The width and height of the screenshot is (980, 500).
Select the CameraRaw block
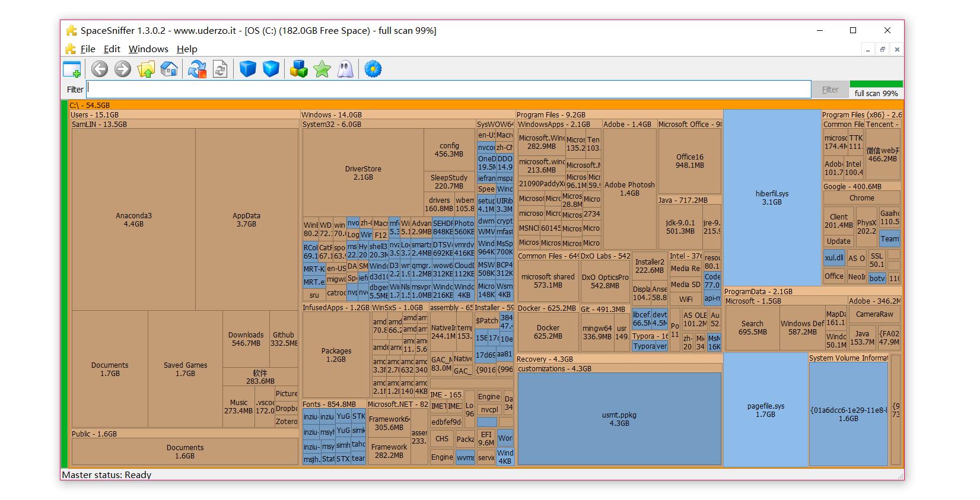tap(874, 314)
